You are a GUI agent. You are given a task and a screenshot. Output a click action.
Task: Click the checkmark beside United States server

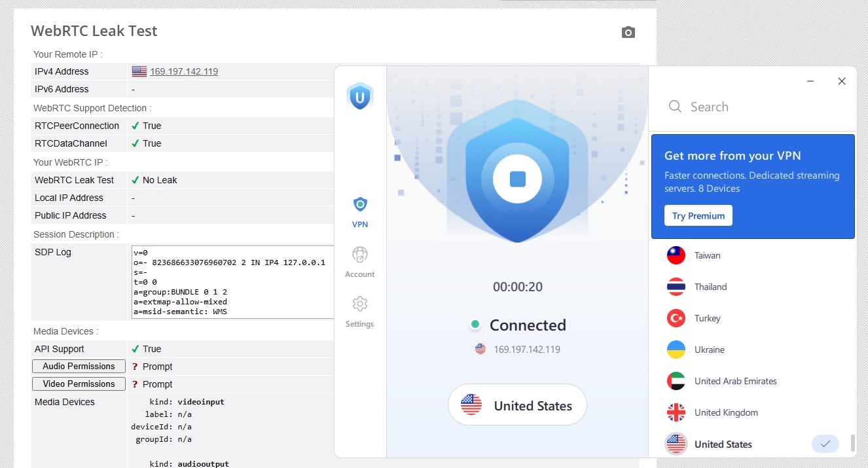coord(825,444)
